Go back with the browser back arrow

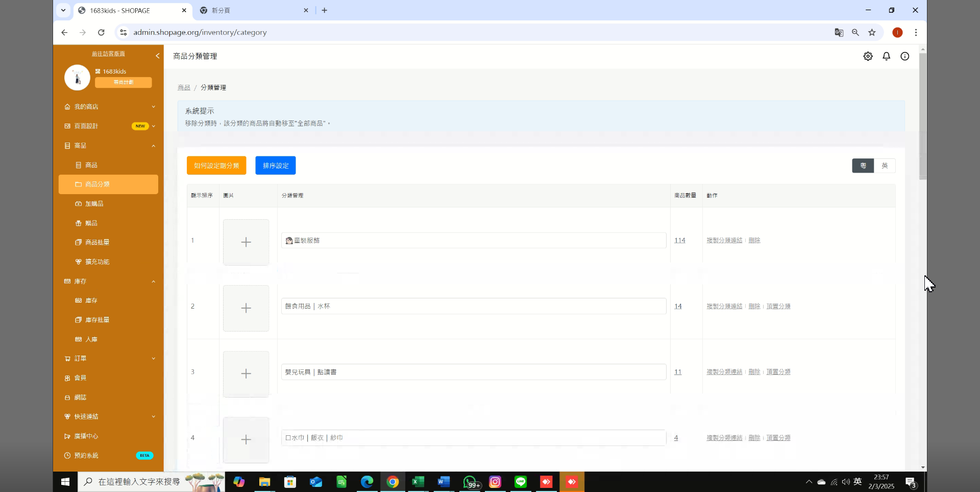click(64, 32)
